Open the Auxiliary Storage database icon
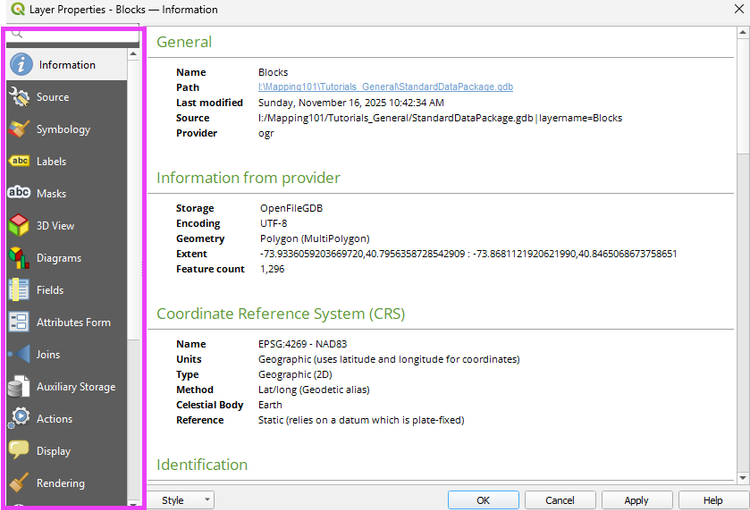 [19, 387]
